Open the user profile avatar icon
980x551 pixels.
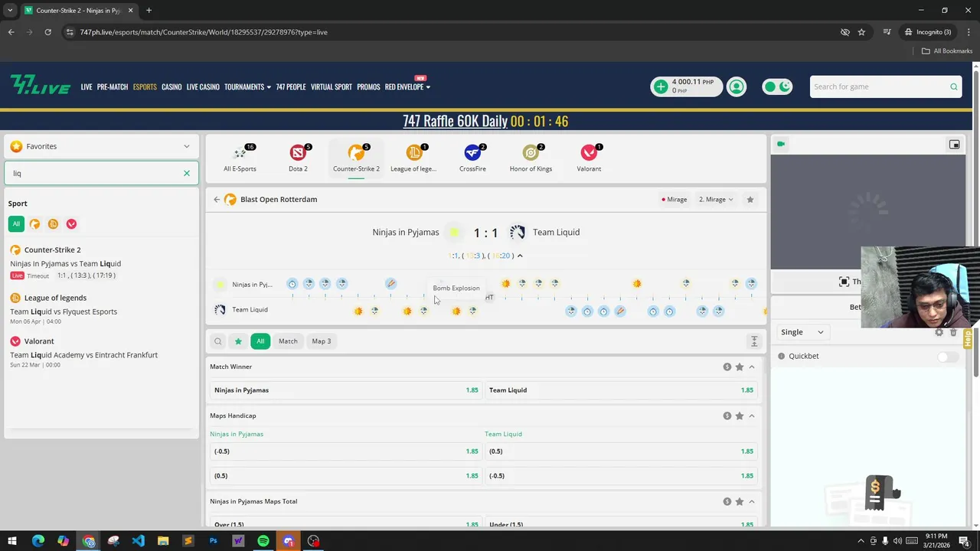pos(737,86)
